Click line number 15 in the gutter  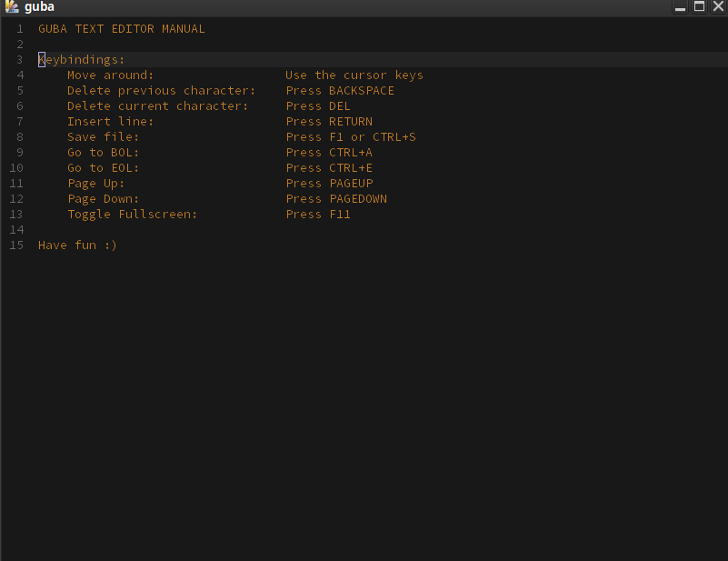16,245
